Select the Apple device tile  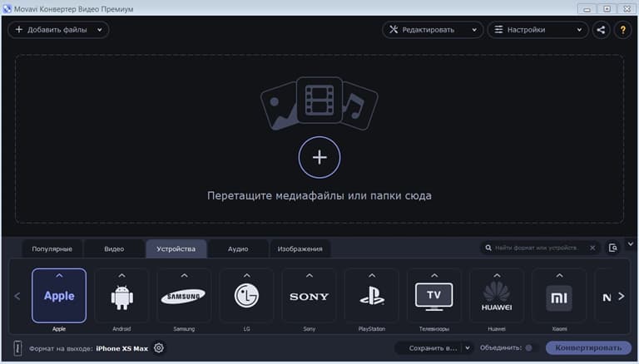[x=59, y=296]
